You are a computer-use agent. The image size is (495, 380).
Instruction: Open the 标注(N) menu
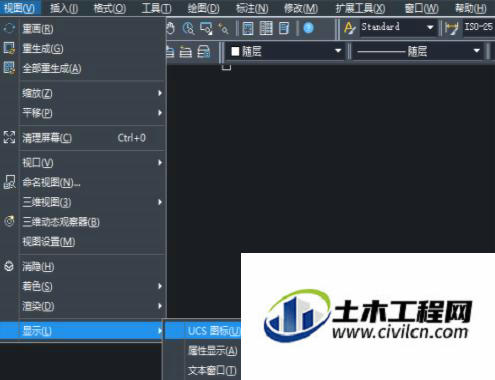[x=252, y=8]
